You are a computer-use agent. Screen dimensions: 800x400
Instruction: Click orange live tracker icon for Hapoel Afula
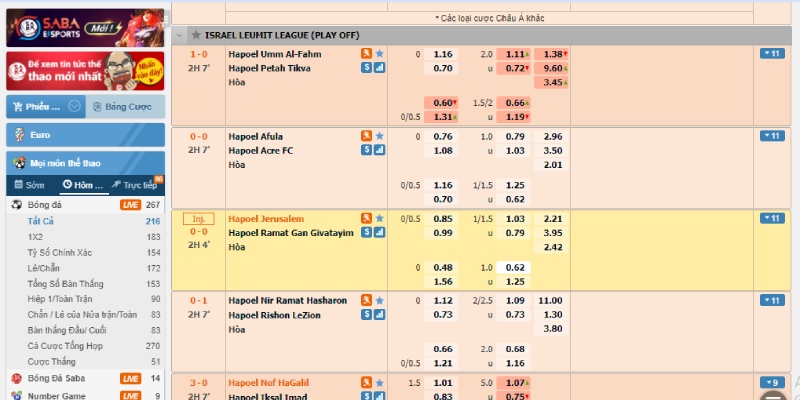[x=367, y=136]
